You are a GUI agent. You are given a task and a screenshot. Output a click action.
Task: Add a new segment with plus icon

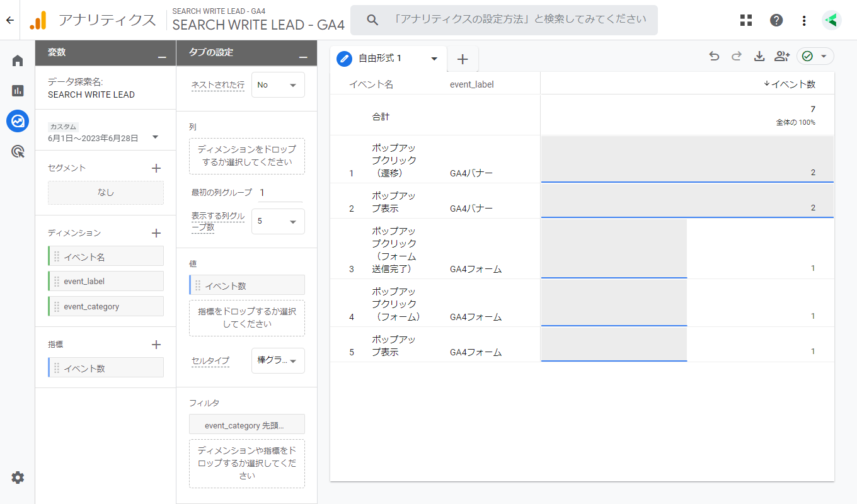coord(156,168)
